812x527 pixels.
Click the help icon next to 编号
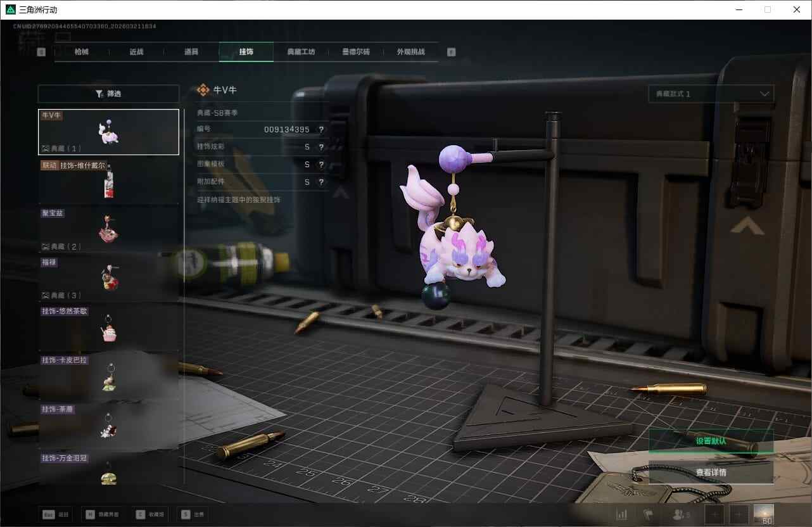click(321, 129)
